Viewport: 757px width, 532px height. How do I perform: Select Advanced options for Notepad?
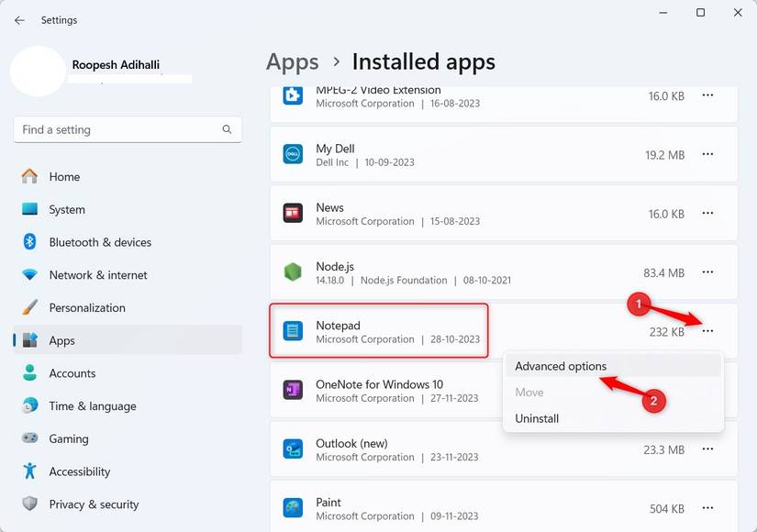click(x=560, y=366)
